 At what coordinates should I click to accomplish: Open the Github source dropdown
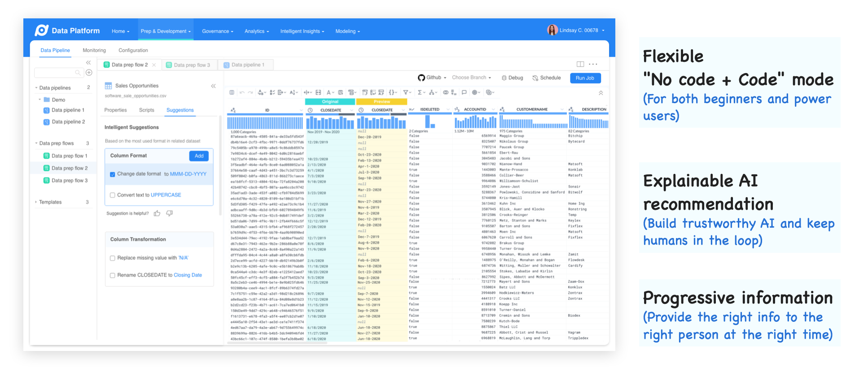tap(432, 78)
